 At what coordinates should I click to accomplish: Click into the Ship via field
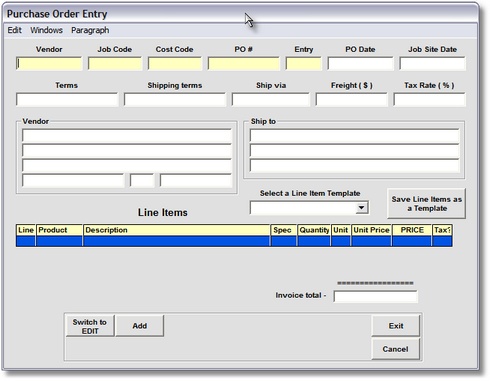pyautogui.click(x=271, y=100)
